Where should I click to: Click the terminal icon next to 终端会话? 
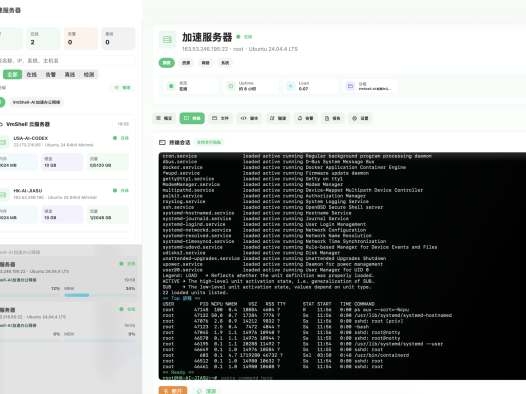pyautogui.click(x=162, y=143)
